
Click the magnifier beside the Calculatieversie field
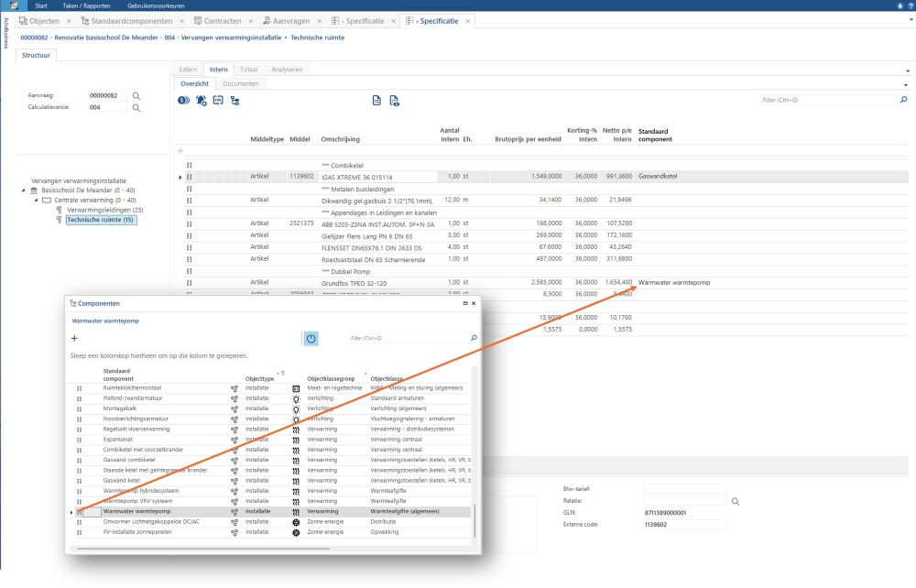coord(136,108)
